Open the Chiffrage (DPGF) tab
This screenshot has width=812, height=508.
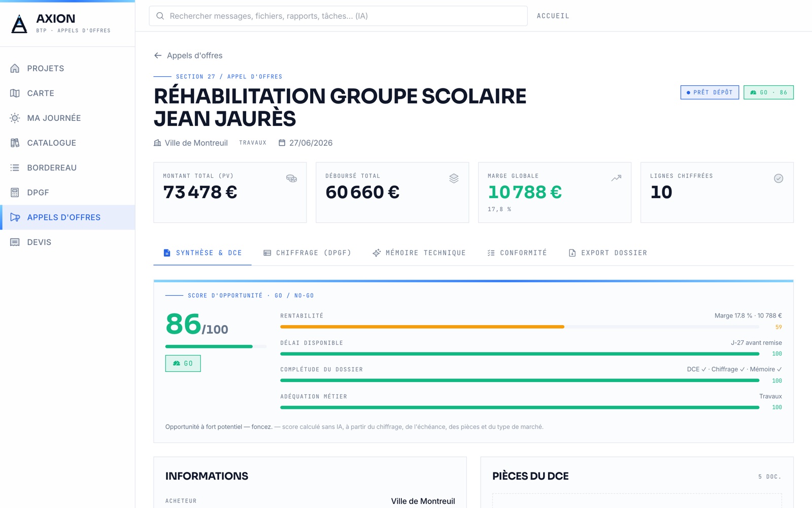coord(307,252)
